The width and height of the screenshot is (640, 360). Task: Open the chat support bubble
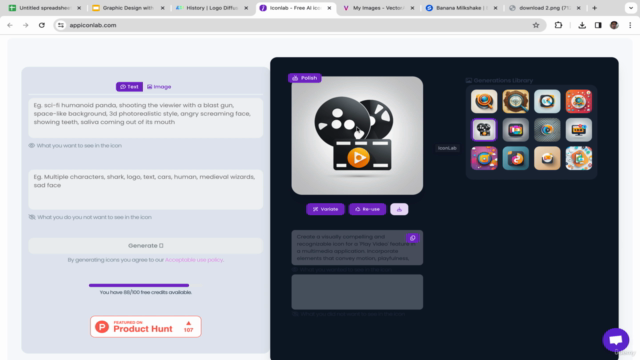pyautogui.click(x=616, y=340)
